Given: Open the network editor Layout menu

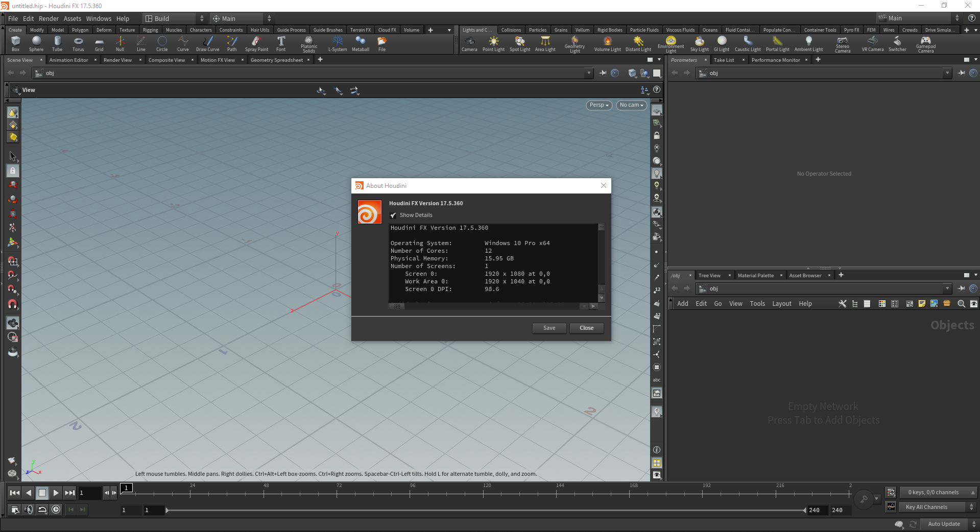Looking at the screenshot, I should [x=781, y=304].
